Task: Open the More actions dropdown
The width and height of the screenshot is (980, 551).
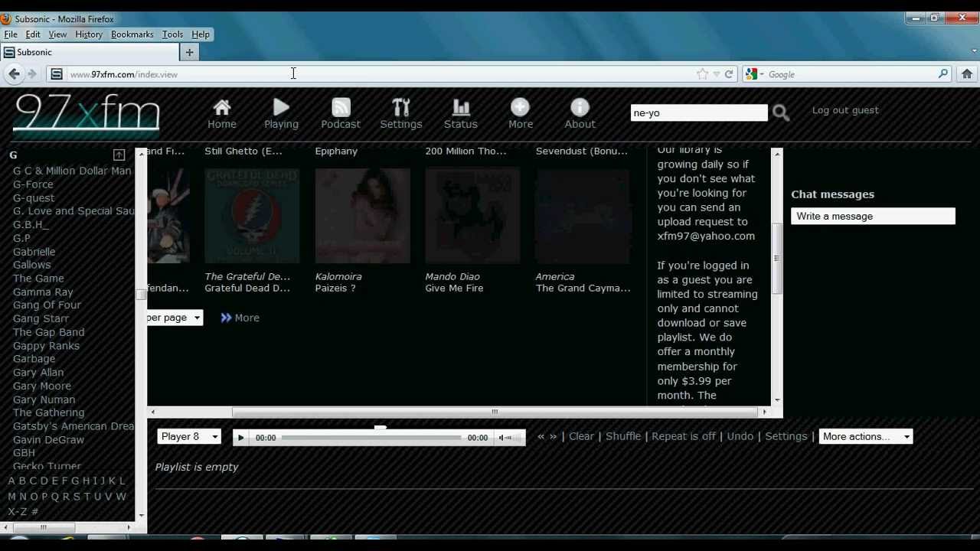Action: pyautogui.click(x=866, y=436)
